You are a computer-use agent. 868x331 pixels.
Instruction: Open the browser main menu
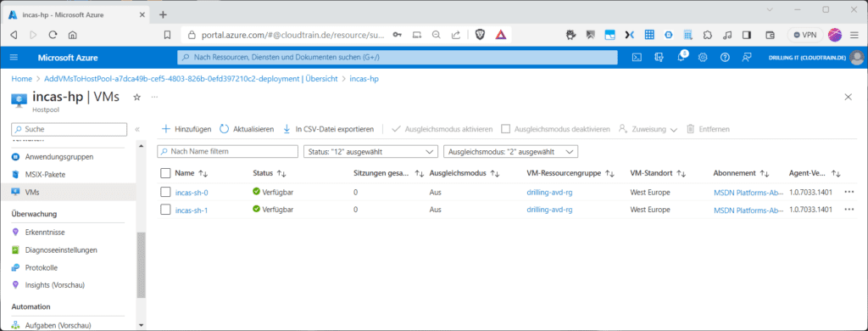coord(854,35)
